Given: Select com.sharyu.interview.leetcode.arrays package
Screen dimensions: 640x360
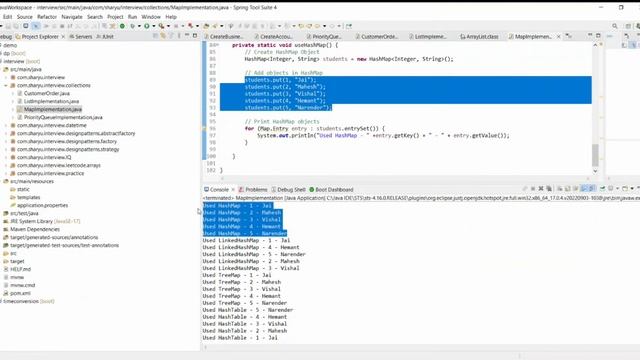Looking at the screenshot, I should pyautogui.click(x=59, y=165).
